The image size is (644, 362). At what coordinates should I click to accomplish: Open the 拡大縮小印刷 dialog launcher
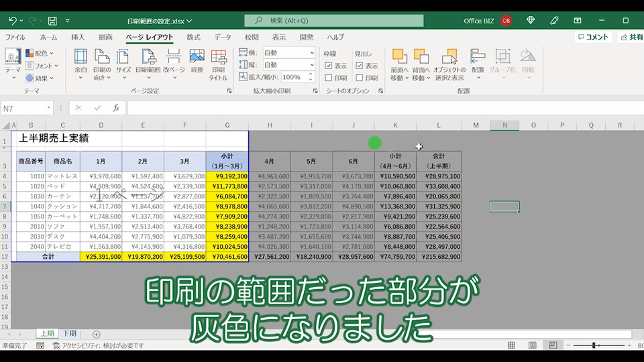(315, 90)
